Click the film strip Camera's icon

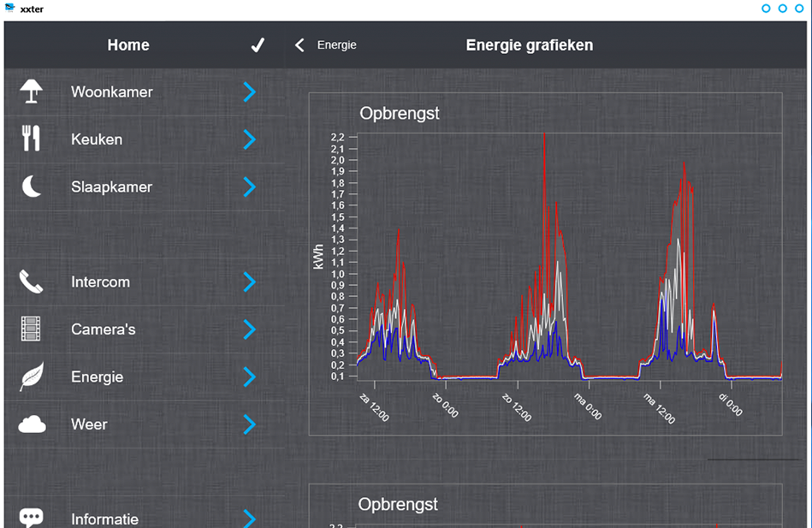coord(31,329)
